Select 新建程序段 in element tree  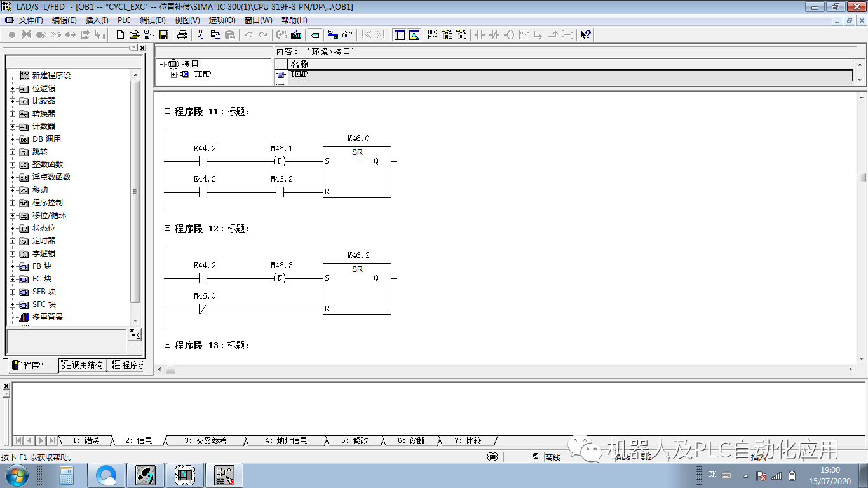pyautogui.click(x=51, y=76)
